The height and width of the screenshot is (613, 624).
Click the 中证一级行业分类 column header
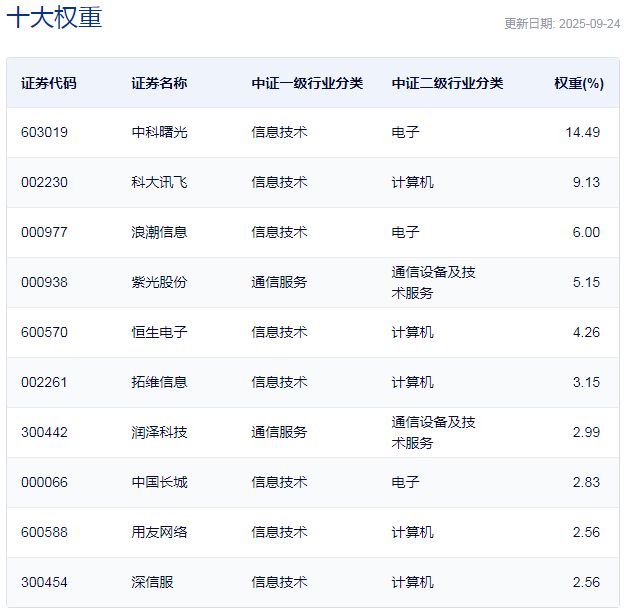[307, 83]
